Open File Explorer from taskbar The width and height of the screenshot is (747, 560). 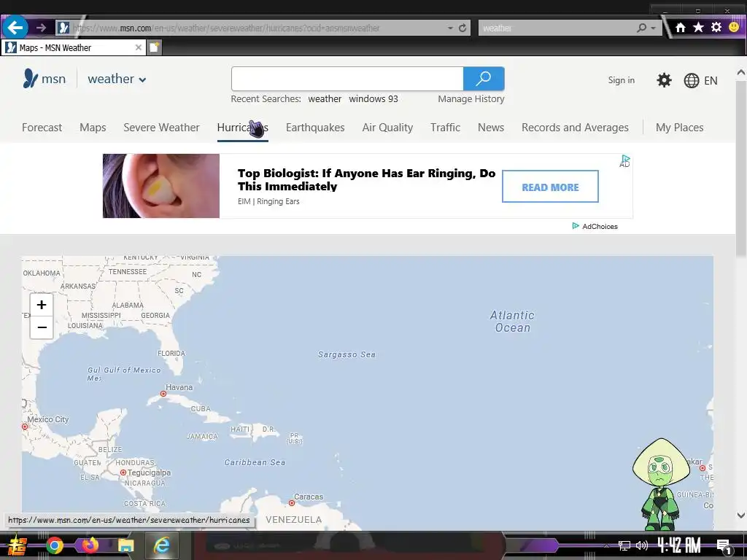pyautogui.click(x=125, y=545)
